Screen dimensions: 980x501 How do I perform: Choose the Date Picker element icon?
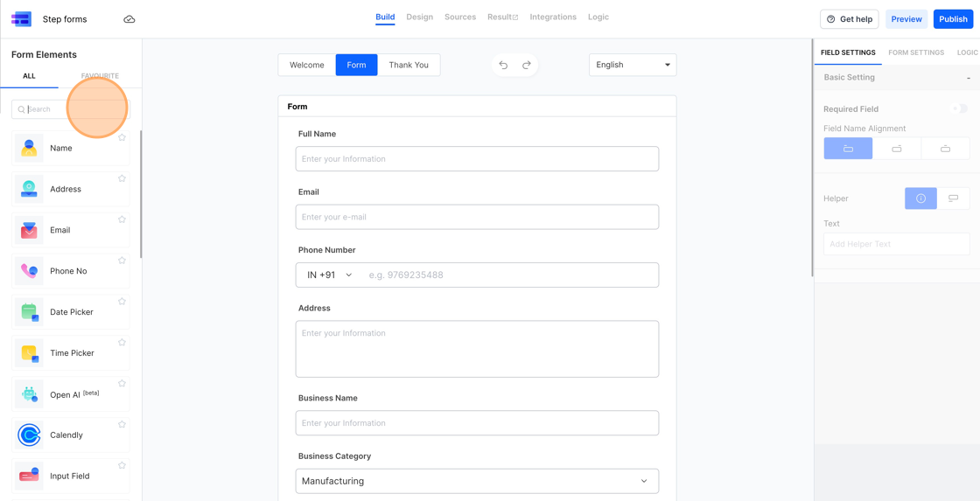pyautogui.click(x=29, y=312)
